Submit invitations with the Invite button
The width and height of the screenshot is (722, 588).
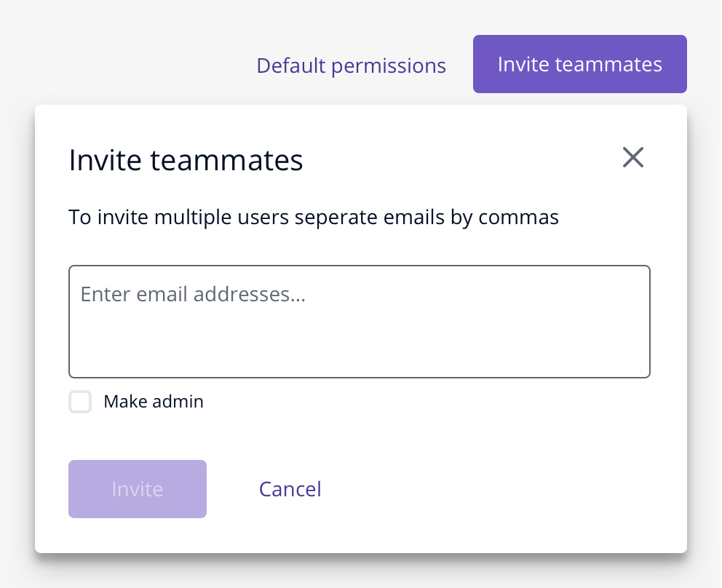pos(138,489)
